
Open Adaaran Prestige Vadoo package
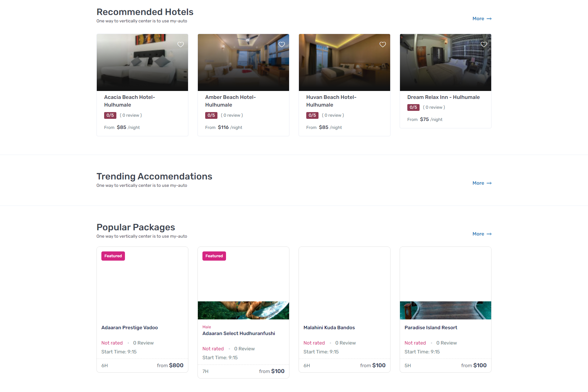130,328
